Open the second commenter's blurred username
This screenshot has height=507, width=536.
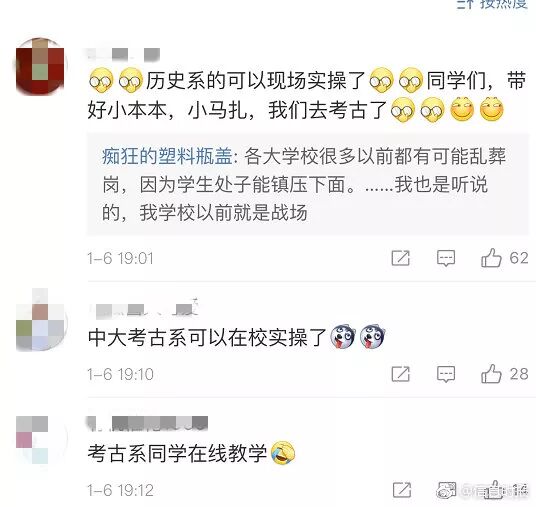(x=144, y=308)
